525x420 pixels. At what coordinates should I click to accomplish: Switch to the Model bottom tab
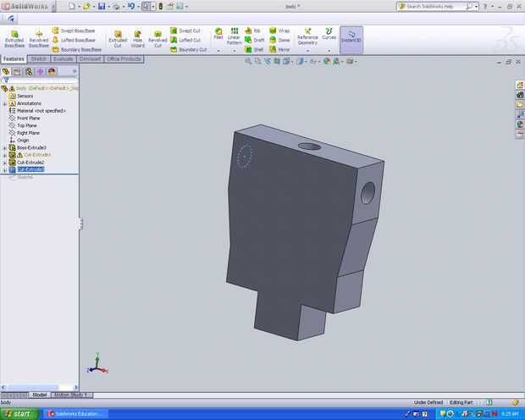tap(40, 395)
